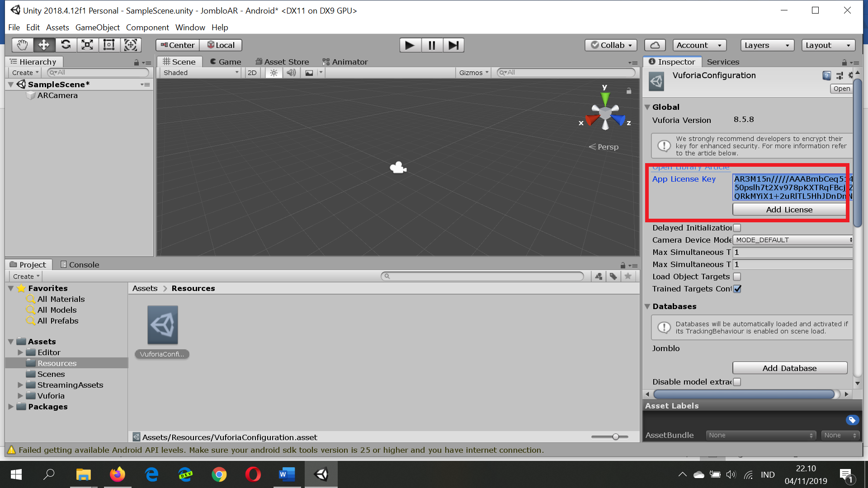Viewport: 868px width, 488px height.
Task: Open the Account dropdown
Action: (x=699, y=45)
